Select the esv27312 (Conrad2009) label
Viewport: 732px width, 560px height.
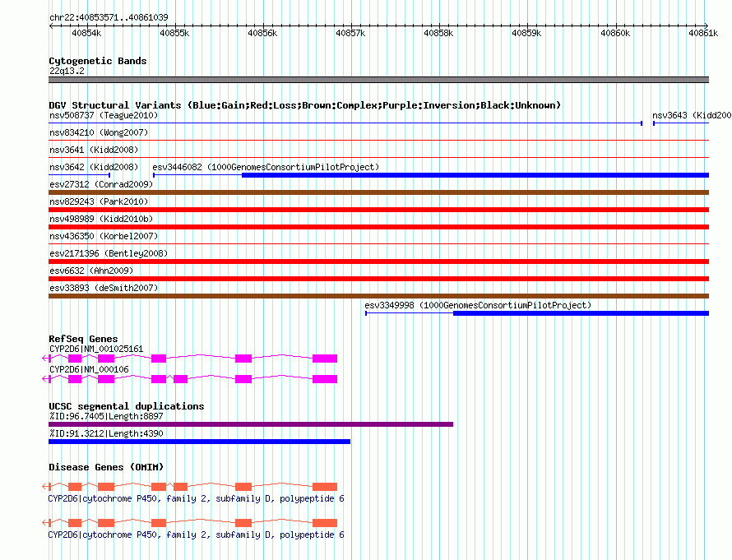(x=101, y=184)
